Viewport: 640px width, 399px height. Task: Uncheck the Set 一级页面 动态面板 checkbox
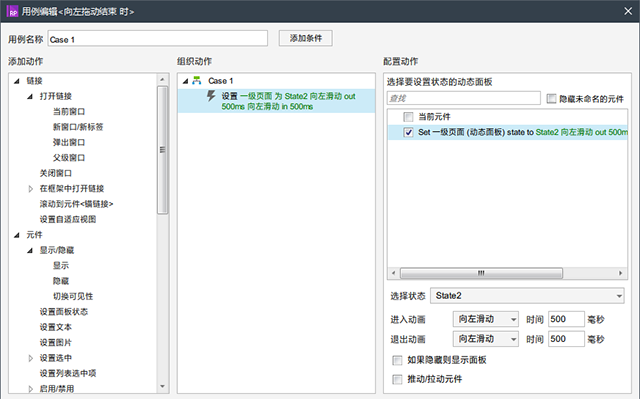408,132
